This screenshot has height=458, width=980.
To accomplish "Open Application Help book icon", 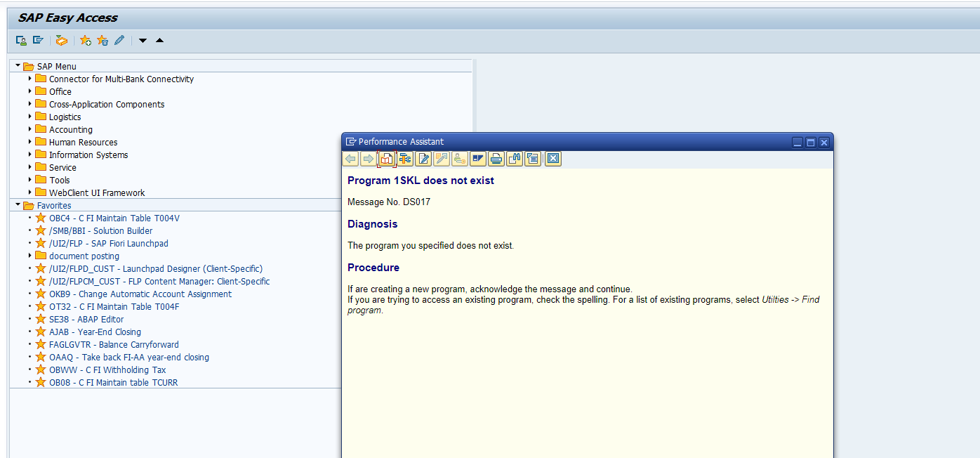I will point(387,159).
